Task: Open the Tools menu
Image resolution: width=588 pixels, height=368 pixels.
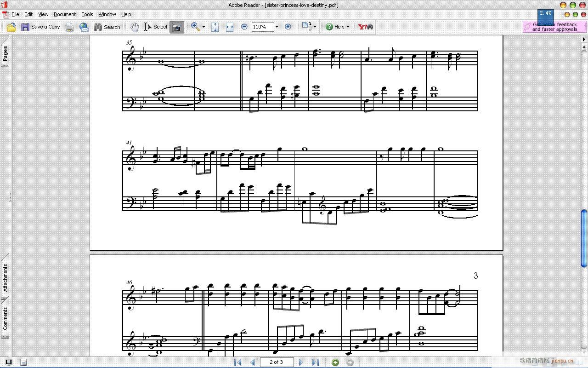Action: click(x=87, y=15)
